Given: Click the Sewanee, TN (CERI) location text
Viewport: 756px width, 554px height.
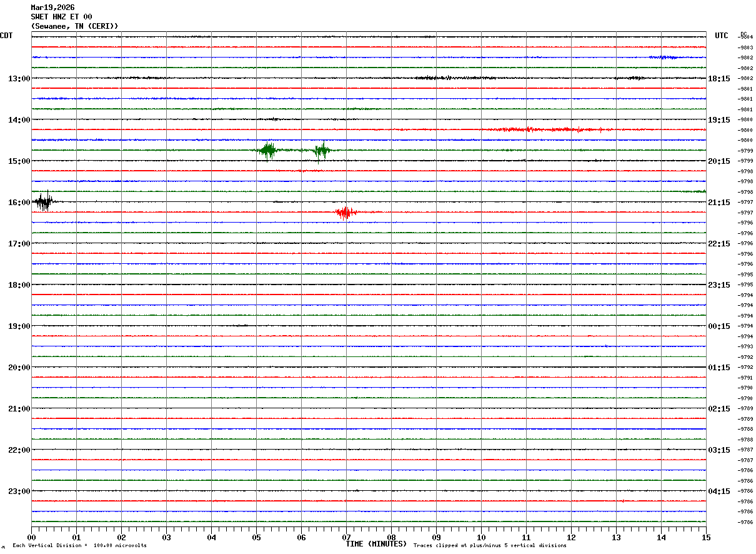Looking at the screenshot, I should pyautogui.click(x=74, y=26).
